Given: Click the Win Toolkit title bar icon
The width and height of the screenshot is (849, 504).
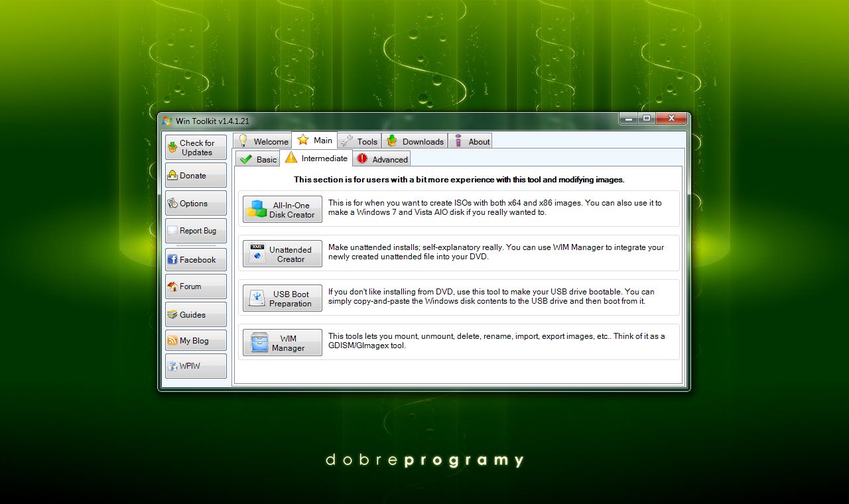Looking at the screenshot, I should tap(167, 121).
